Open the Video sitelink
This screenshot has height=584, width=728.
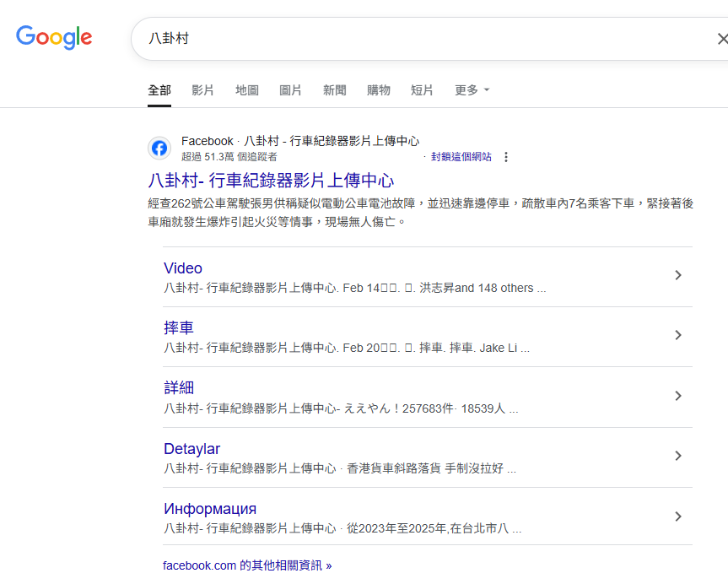coord(183,268)
